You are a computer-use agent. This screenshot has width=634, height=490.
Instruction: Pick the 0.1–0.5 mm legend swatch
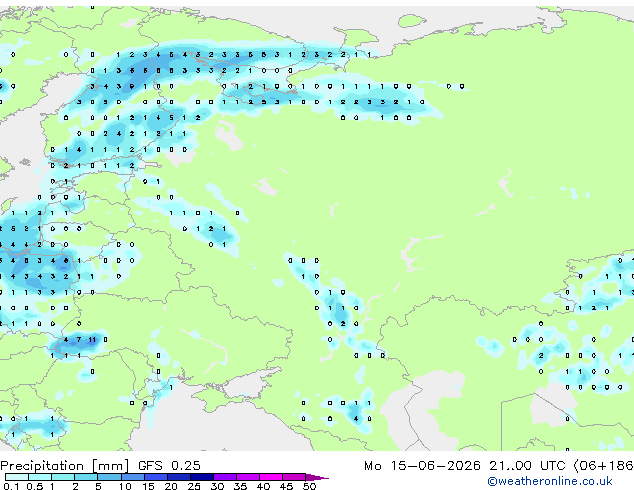coord(17,477)
